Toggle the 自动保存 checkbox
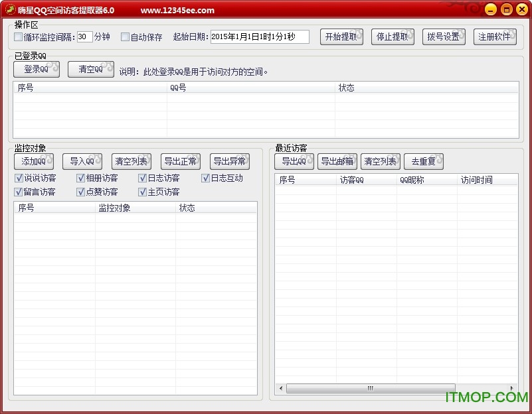The width and height of the screenshot is (532, 414). [x=125, y=37]
